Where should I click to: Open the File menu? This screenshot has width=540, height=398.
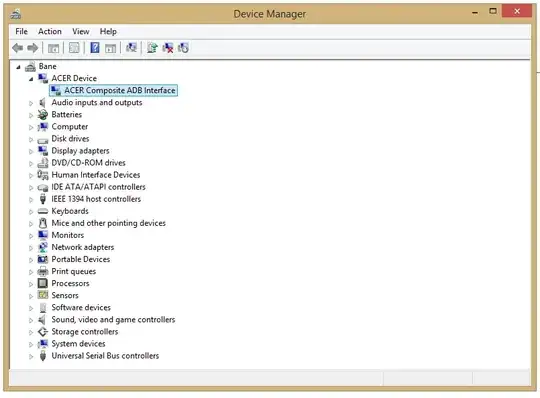point(21,31)
